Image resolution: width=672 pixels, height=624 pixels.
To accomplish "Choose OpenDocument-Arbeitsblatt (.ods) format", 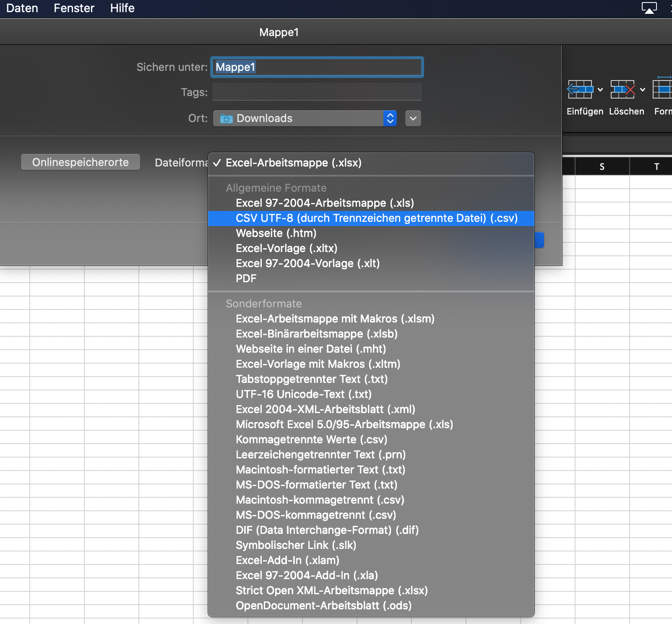I will point(323,606).
